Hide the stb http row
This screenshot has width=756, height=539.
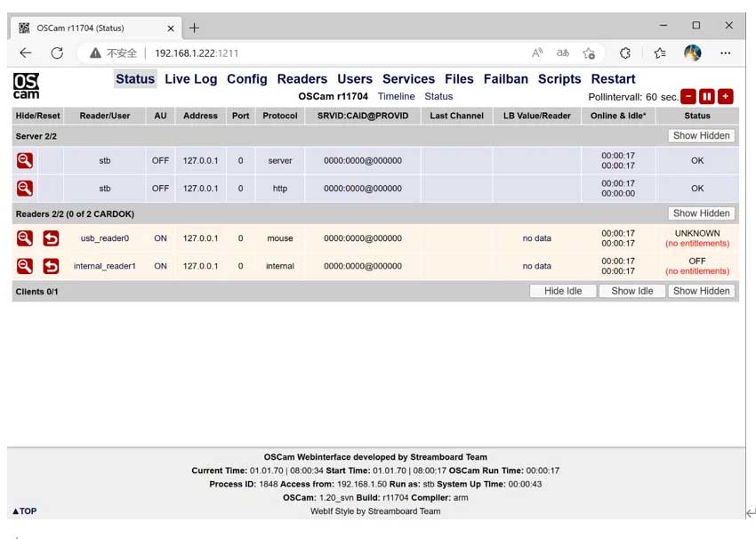coord(25,189)
